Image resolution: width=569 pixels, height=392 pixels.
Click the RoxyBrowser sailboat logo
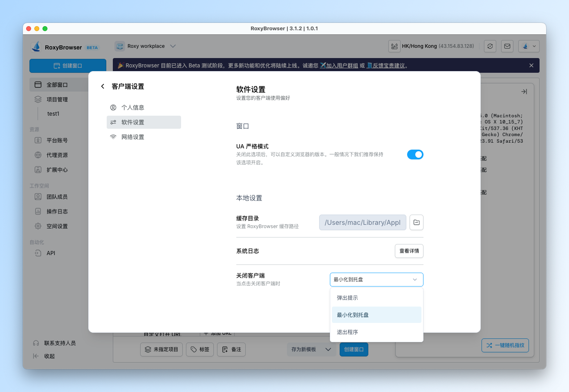pos(36,47)
